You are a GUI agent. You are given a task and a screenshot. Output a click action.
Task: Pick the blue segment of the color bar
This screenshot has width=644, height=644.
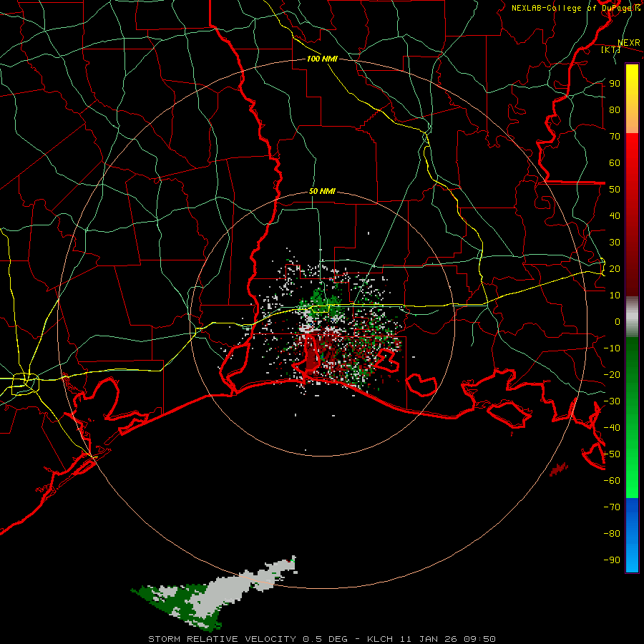pyautogui.click(x=632, y=535)
